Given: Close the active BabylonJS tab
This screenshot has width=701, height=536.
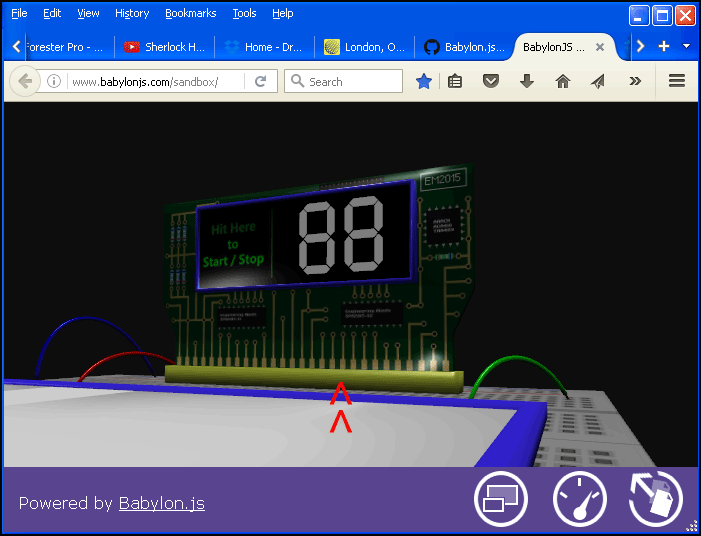Looking at the screenshot, I should pyautogui.click(x=600, y=47).
